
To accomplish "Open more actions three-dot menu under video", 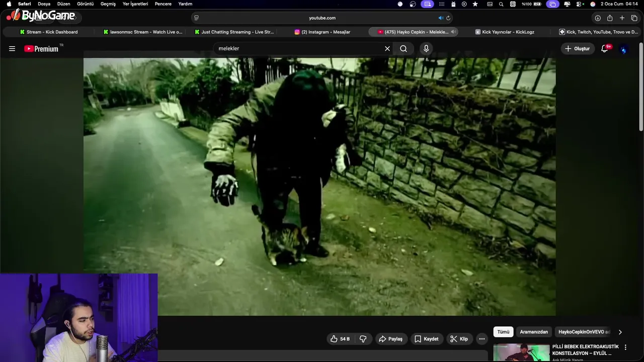I will click(x=482, y=339).
